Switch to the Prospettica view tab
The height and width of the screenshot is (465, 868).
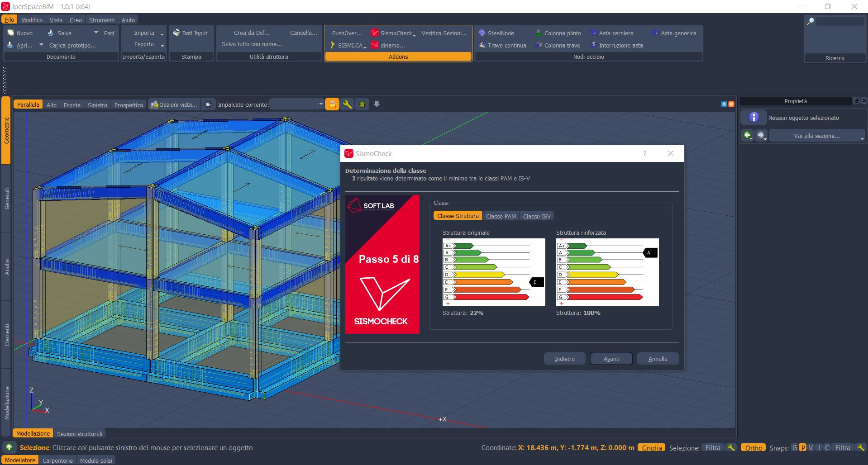click(129, 105)
